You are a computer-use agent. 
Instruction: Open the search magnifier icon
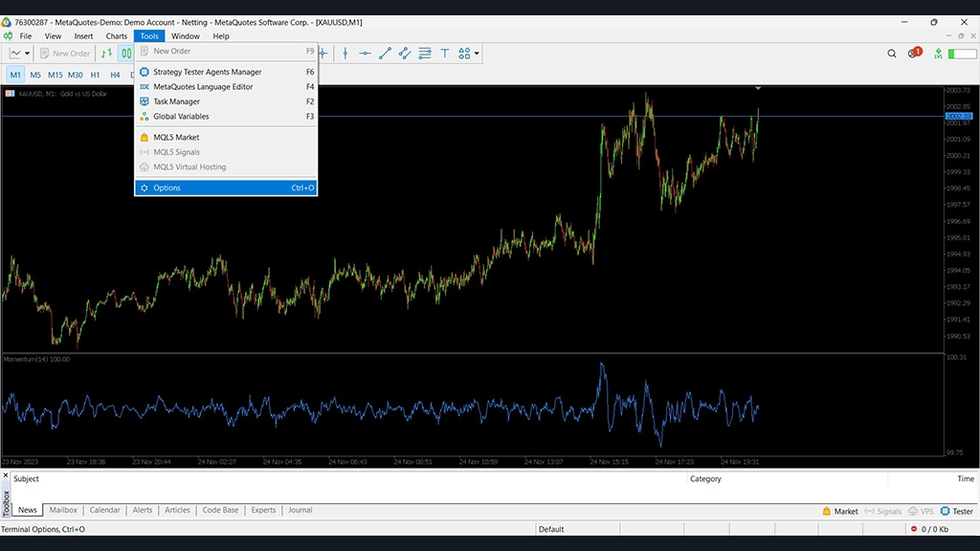click(x=892, y=54)
